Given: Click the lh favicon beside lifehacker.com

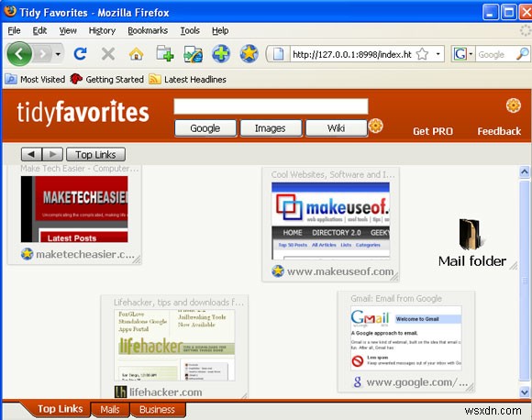Looking at the screenshot, I should pyautogui.click(x=120, y=392).
